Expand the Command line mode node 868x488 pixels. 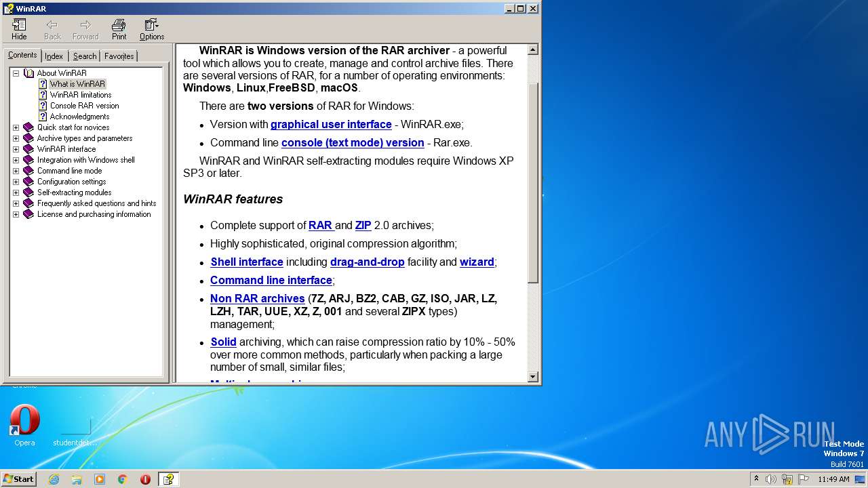tap(16, 171)
